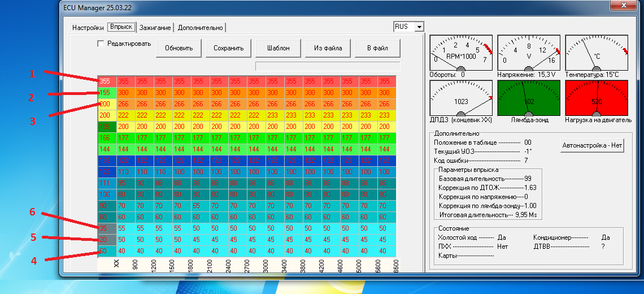The height and width of the screenshot is (294, 644).
Task: Open the Зажигание tab
Action: (155, 27)
